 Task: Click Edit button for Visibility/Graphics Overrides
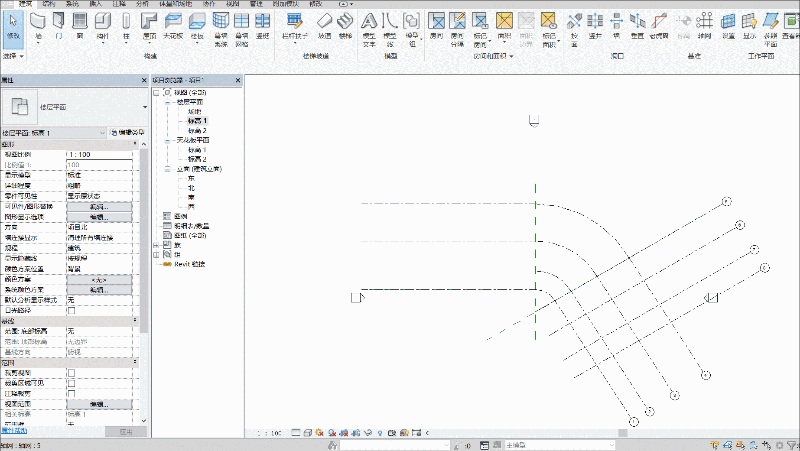click(x=99, y=207)
